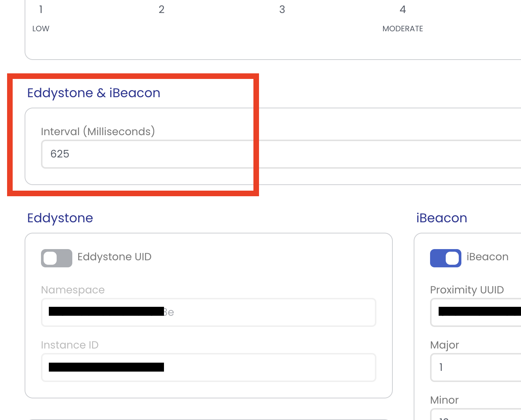
Task: Set the level scale to 1
Action: 41,10
